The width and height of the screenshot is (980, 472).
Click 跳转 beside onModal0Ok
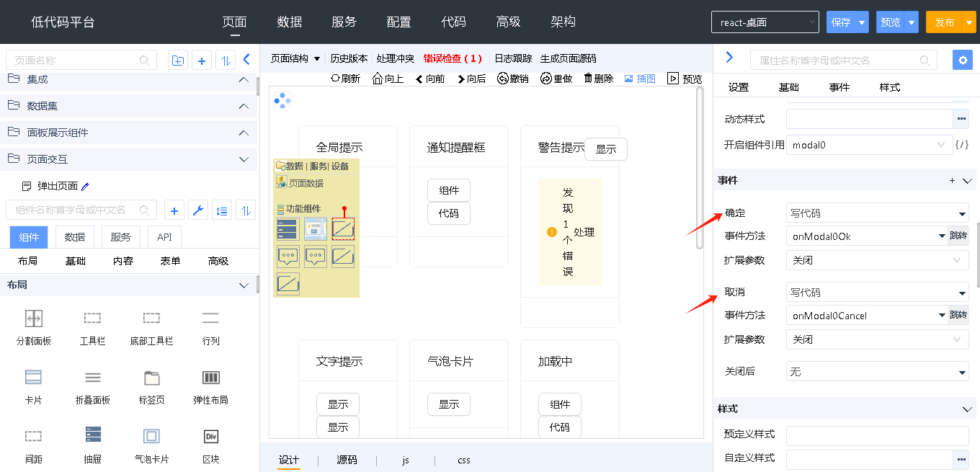(x=958, y=236)
